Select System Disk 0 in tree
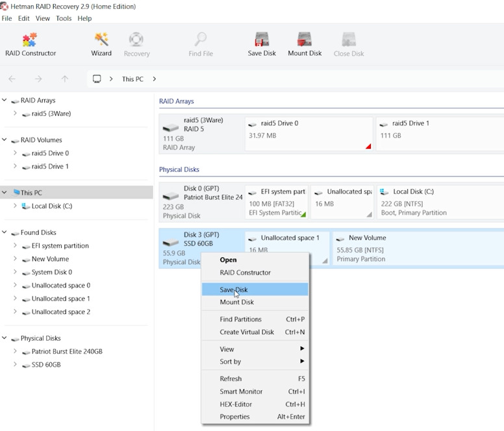 click(52, 272)
